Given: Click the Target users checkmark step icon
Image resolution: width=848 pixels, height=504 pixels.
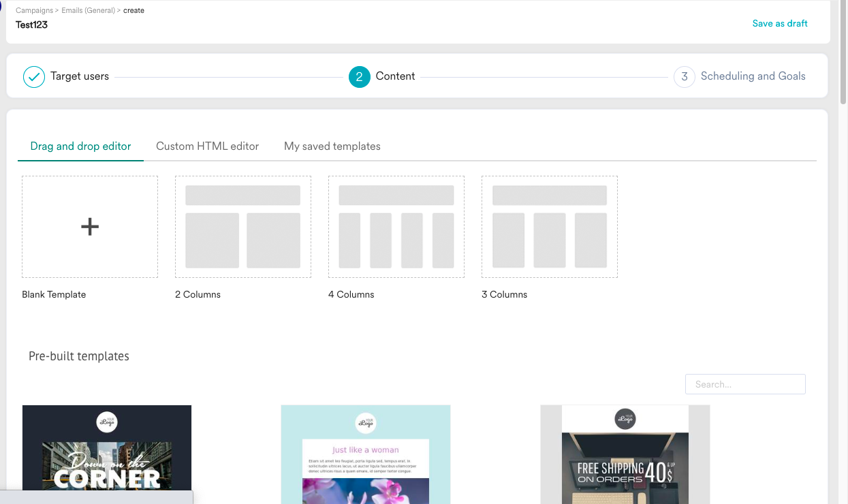Looking at the screenshot, I should tap(34, 77).
